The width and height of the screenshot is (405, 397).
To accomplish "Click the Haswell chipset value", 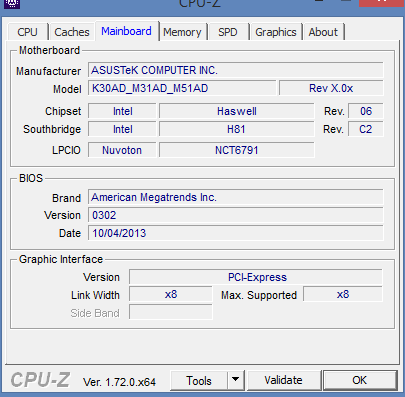I will click(x=237, y=111).
